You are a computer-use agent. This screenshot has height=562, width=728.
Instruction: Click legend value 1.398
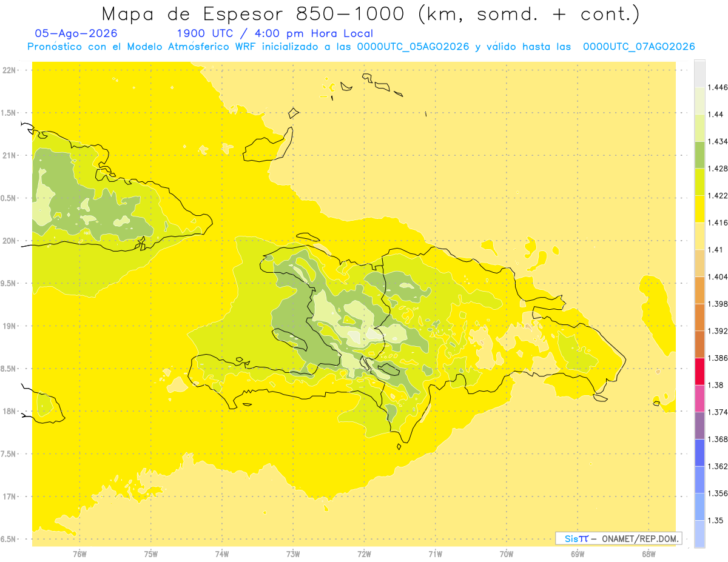coord(718,304)
